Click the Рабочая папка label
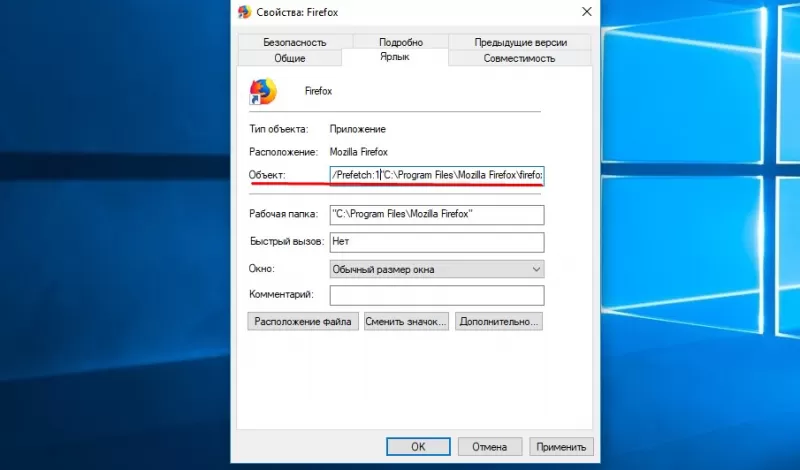Image resolution: width=800 pixels, height=470 pixels. (283, 214)
